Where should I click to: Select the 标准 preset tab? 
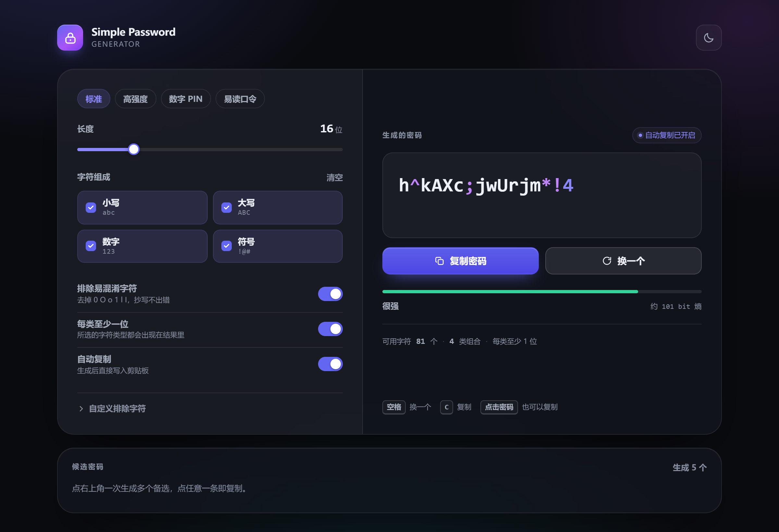click(x=93, y=99)
